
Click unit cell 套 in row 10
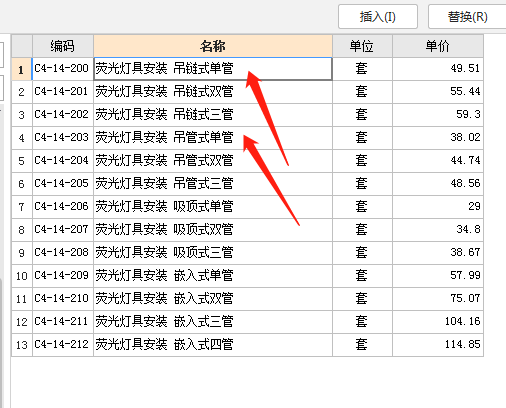point(362,276)
